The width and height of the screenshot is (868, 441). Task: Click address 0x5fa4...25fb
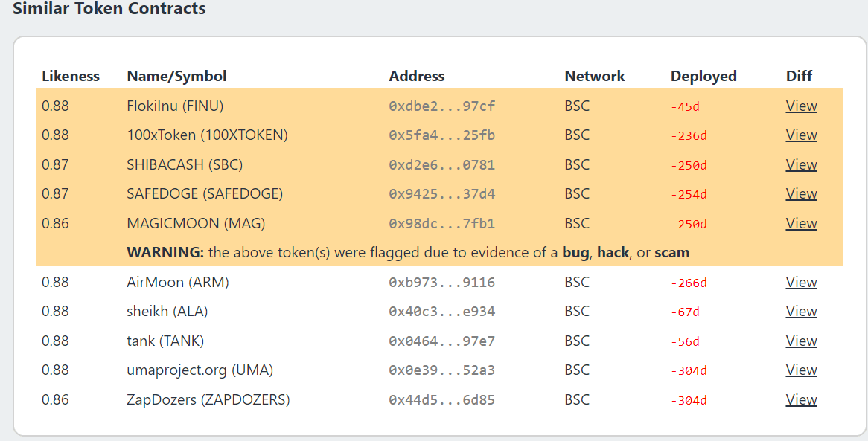441,135
